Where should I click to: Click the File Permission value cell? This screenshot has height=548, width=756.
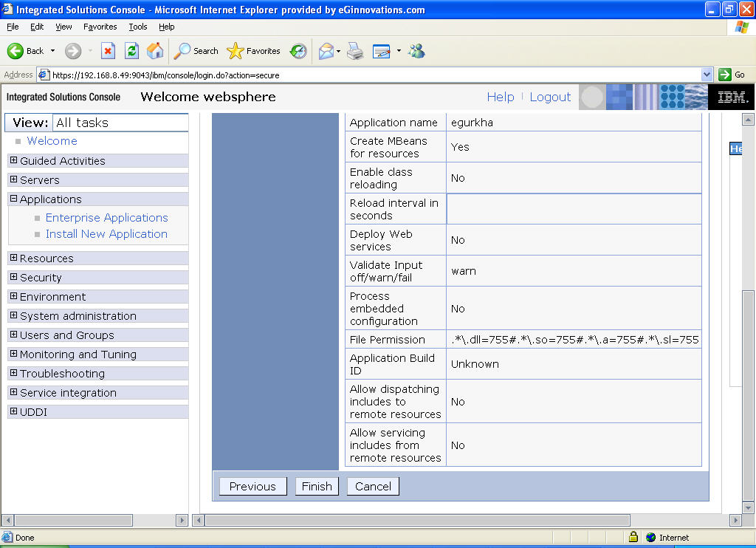(574, 340)
